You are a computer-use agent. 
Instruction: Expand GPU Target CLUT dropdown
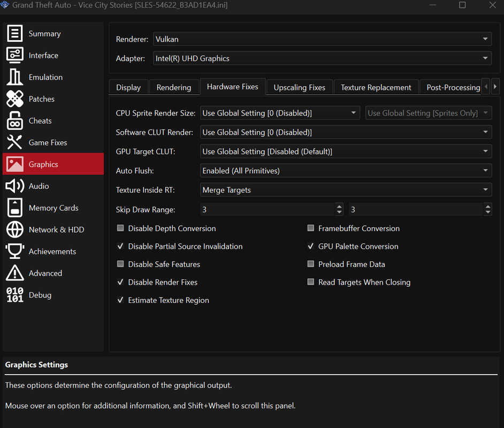point(346,151)
